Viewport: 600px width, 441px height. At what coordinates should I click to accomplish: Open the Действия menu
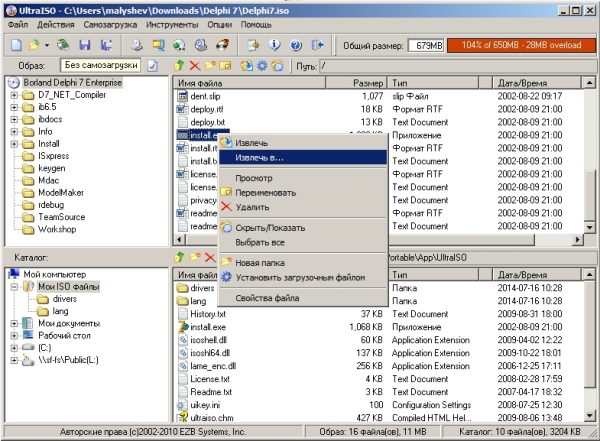56,24
